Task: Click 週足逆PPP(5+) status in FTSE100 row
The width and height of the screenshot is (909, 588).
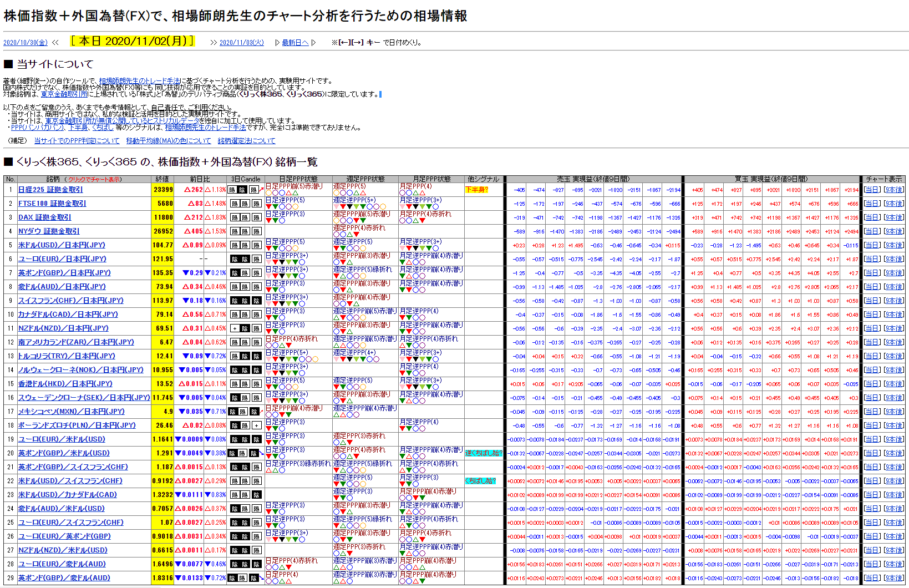Action: click(354, 200)
